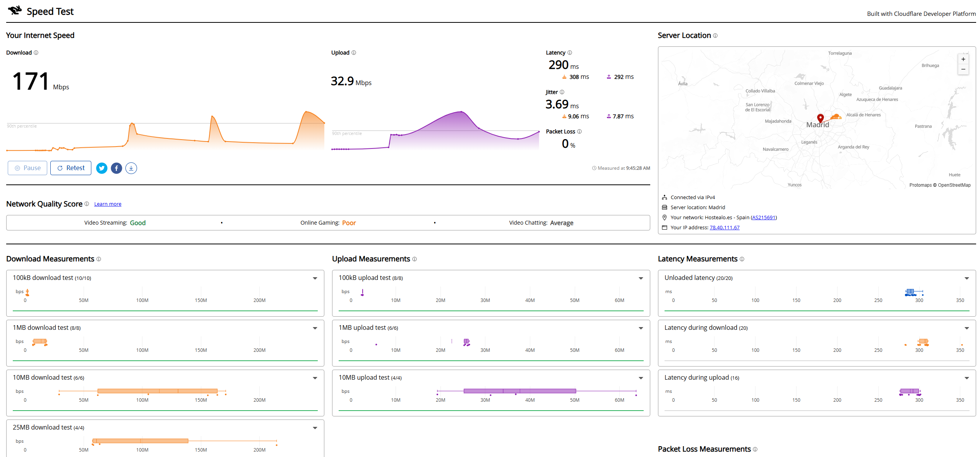Click the 292 ms upload latency value
This screenshot has width=980, height=457.
[620, 77]
